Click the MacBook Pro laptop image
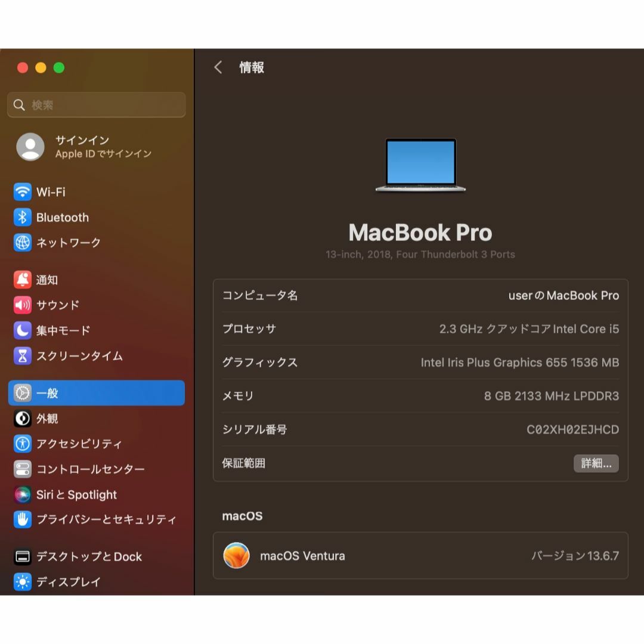Screen dimensions: 644x644 coord(420,165)
